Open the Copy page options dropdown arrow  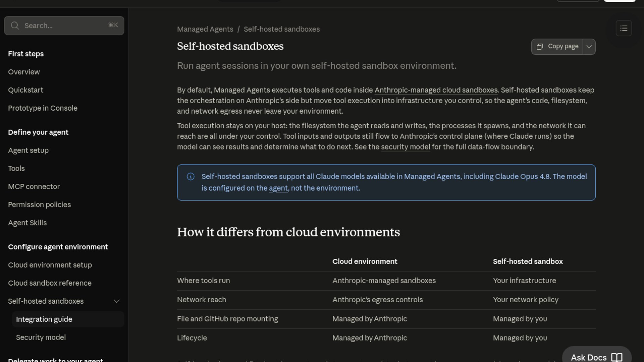pos(589,47)
